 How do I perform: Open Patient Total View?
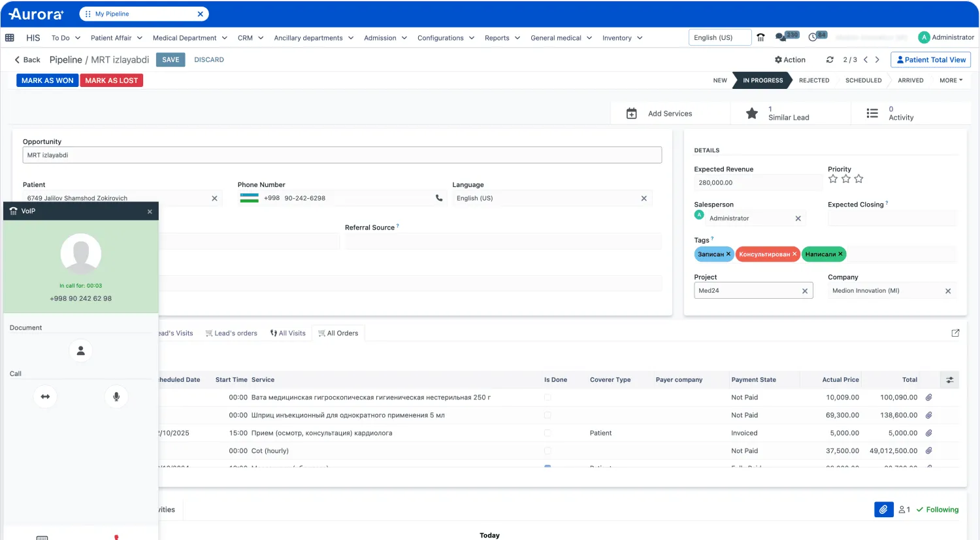930,59
